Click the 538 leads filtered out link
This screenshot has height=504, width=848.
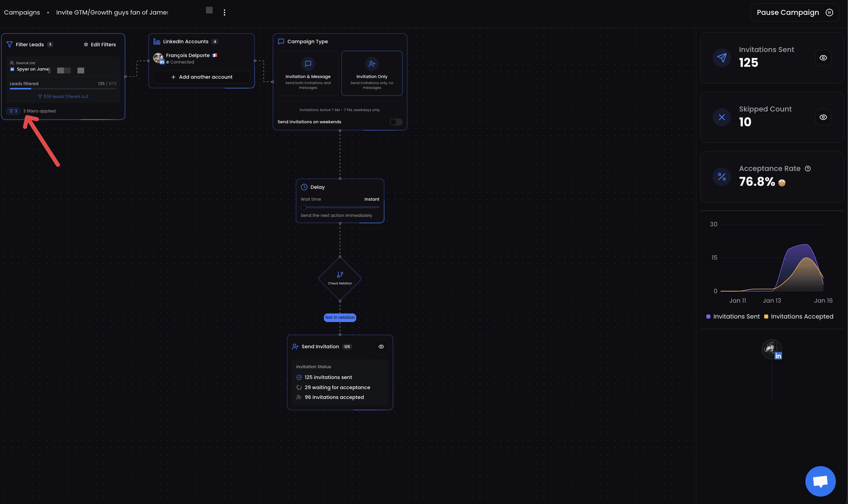(x=63, y=96)
